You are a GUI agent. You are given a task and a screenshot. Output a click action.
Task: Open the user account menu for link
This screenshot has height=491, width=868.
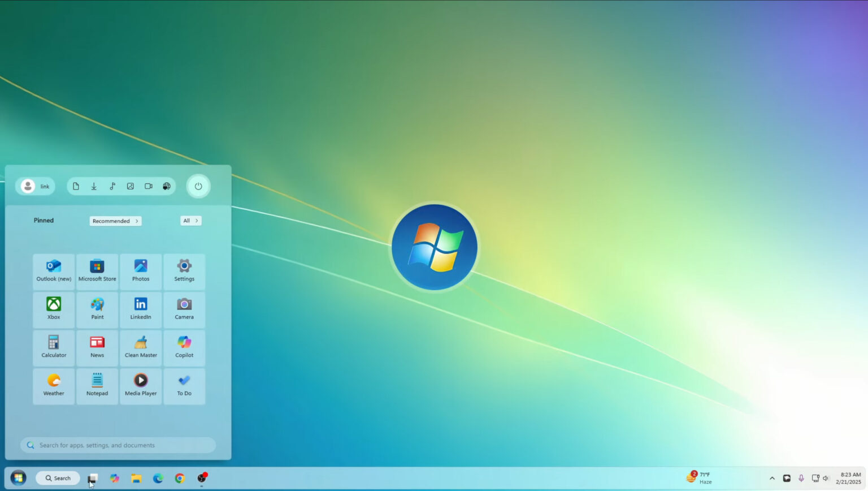point(35,186)
